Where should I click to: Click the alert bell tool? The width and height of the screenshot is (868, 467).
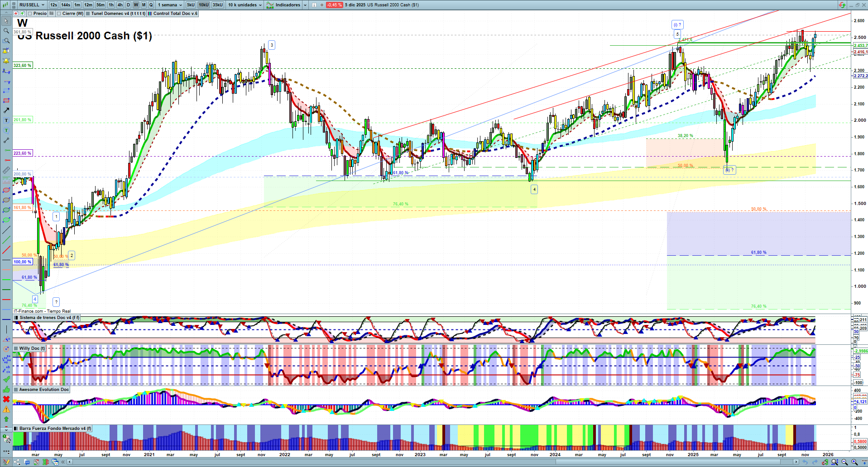(x=6, y=61)
